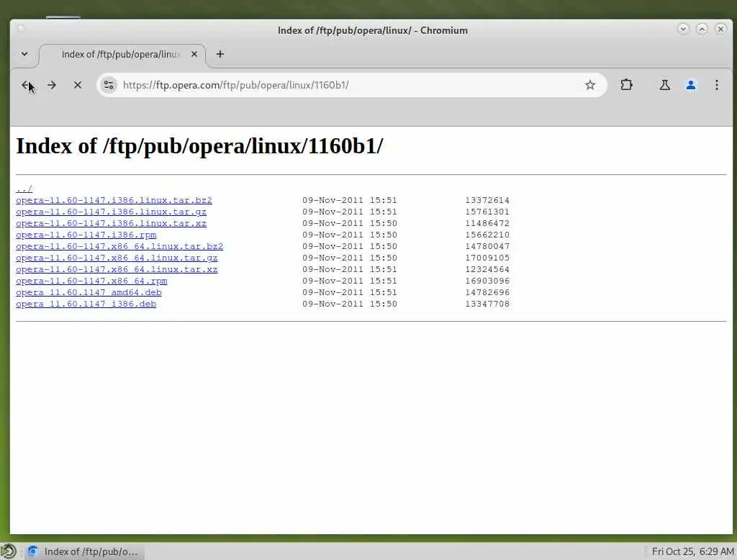Minimize the Chromium window
This screenshot has width=737, height=560.
pyautogui.click(x=683, y=30)
